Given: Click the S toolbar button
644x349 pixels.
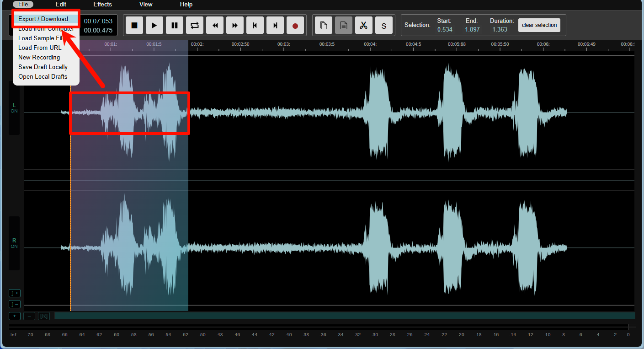Looking at the screenshot, I should (384, 26).
